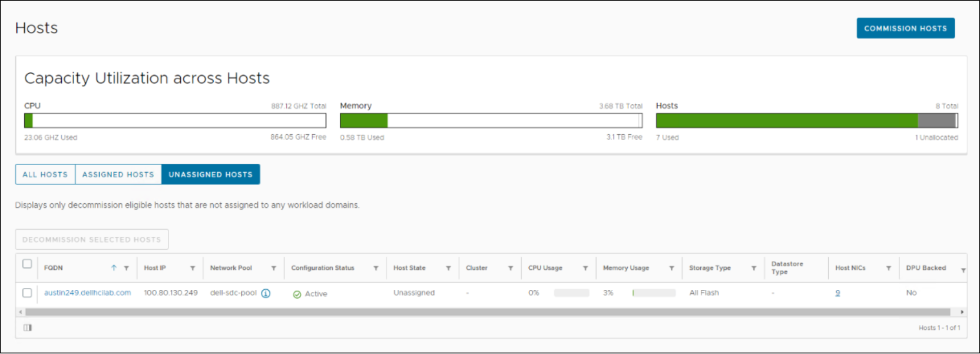
Task: Toggle the select-all hosts checkbox in header
Action: pos(27,264)
